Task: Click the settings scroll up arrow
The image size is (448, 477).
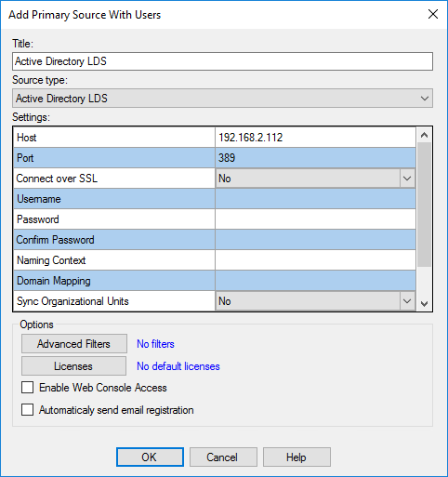Action: coord(424,135)
